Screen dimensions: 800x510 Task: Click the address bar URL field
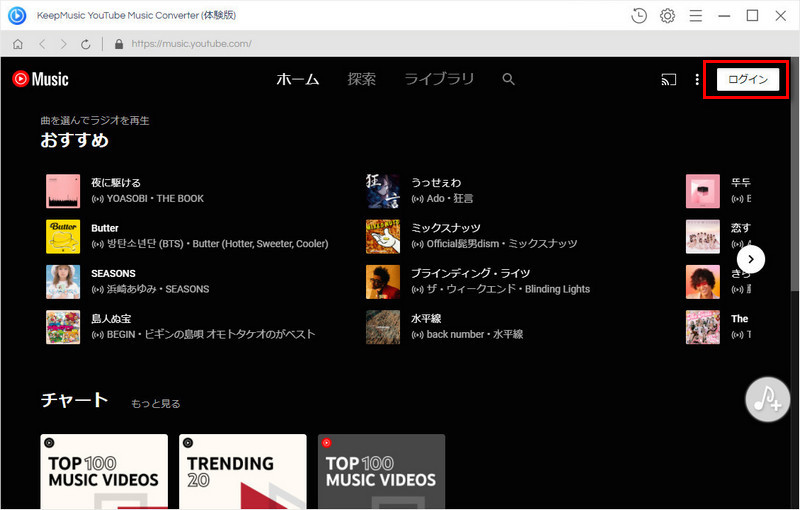pyautogui.click(x=191, y=44)
